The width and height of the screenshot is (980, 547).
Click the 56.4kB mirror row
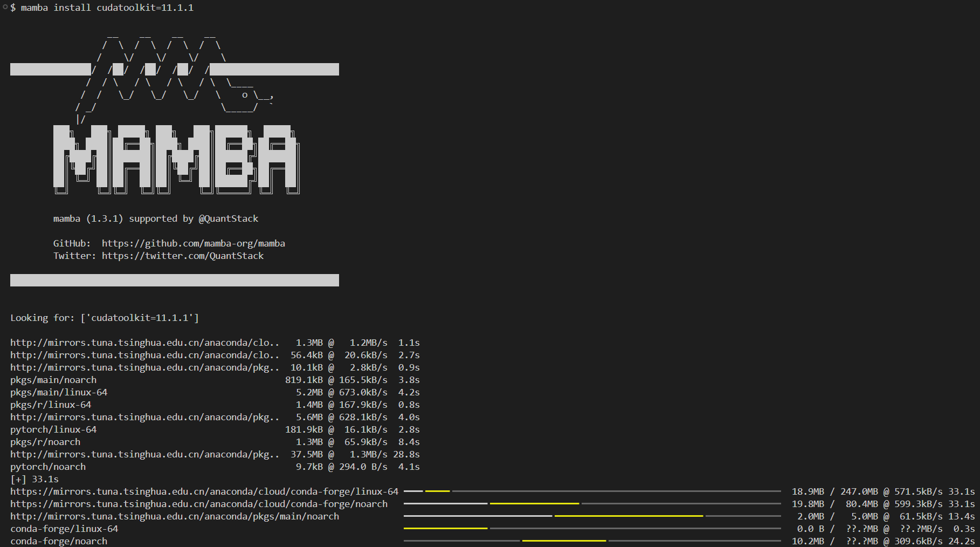click(x=215, y=355)
